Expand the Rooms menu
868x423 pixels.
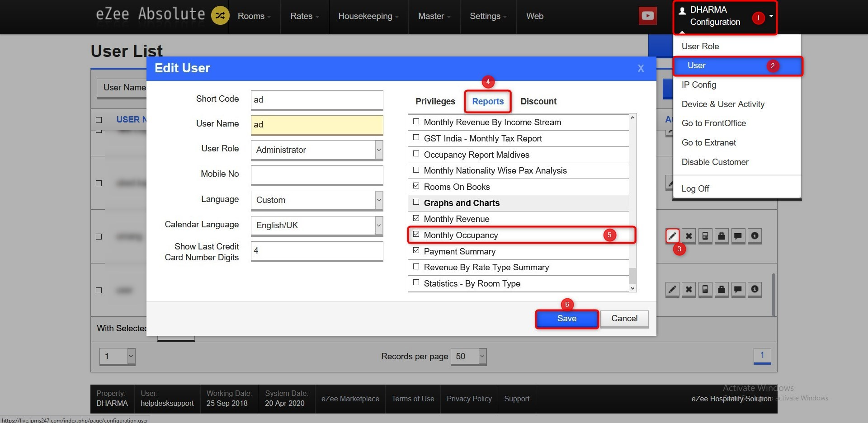pos(254,16)
